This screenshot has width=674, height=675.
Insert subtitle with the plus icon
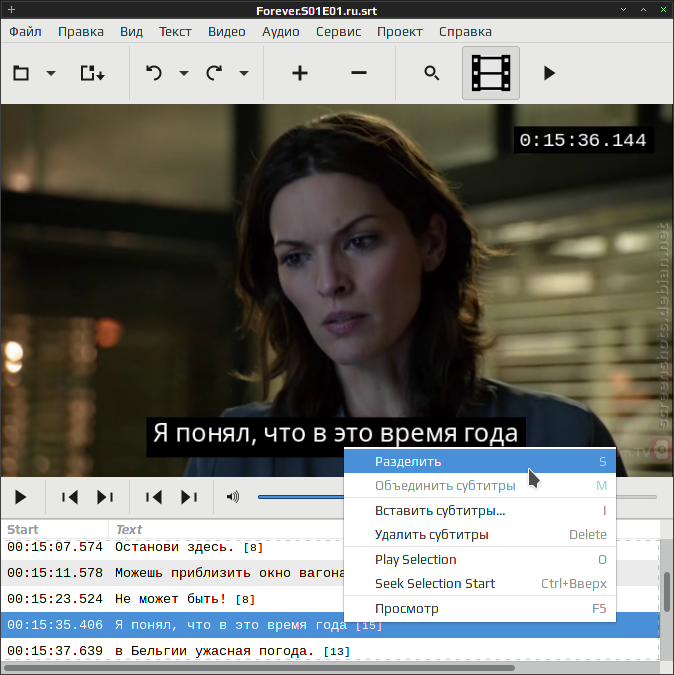pos(300,73)
